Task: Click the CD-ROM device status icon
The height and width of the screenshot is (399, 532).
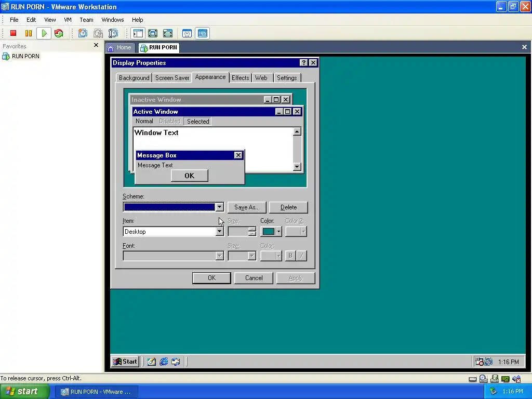Action: [x=484, y=379]
